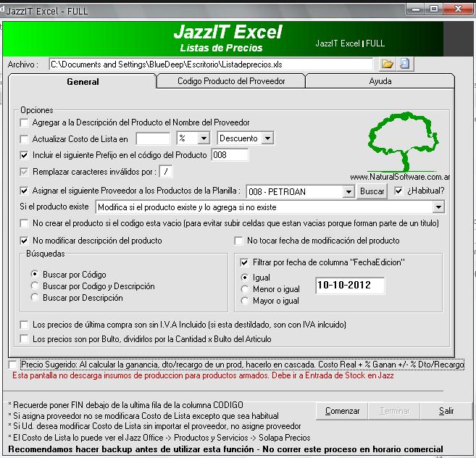
Task: Click the Actualizar Costo value field
Action: (153, 139)
